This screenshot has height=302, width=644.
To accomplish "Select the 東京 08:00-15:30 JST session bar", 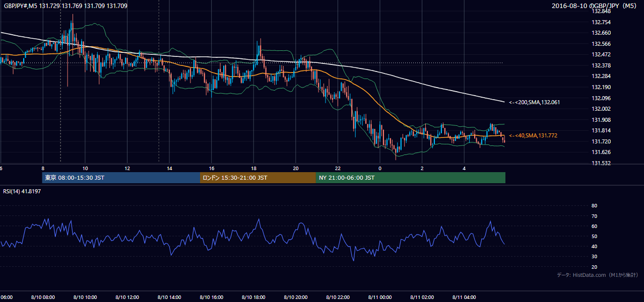I will 121,178.
